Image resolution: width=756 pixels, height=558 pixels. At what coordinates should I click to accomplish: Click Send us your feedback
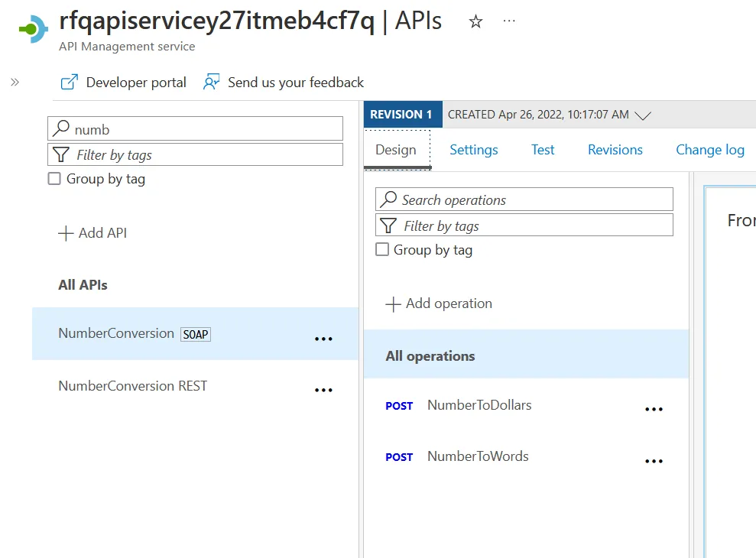tap(284, 83)
